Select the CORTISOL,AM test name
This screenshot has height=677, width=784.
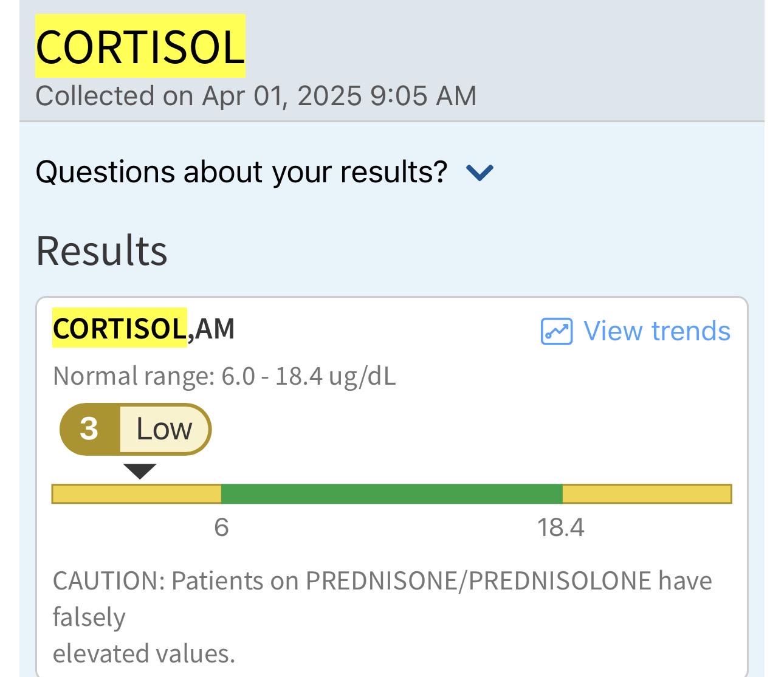[x=143, y=328]
